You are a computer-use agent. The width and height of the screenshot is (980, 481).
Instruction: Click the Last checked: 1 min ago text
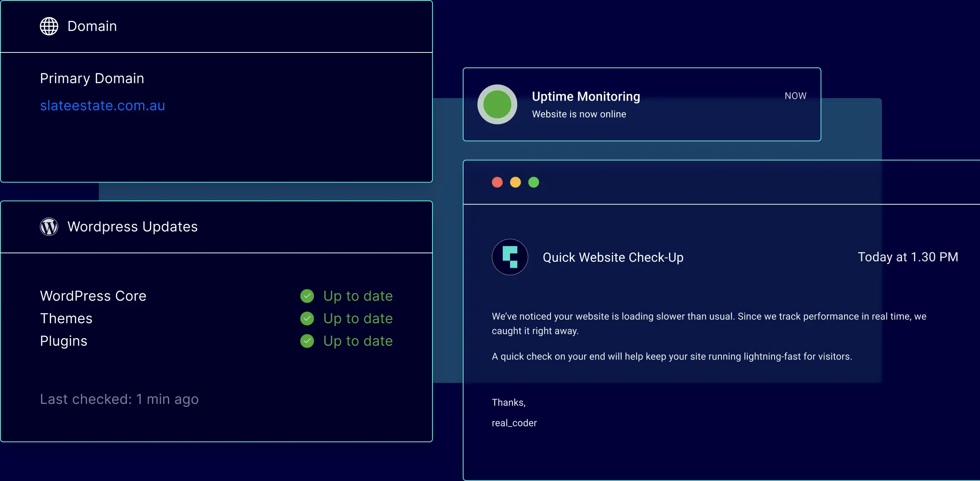[119, 400]
